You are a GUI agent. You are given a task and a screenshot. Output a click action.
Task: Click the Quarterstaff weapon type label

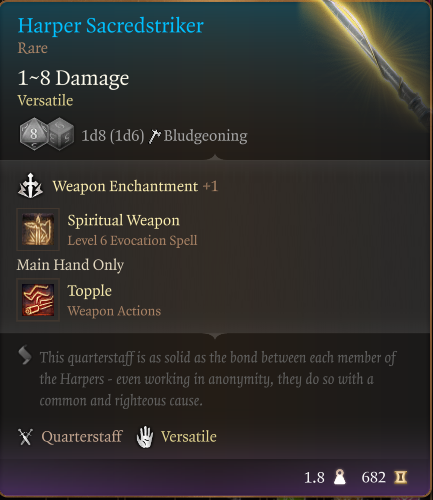click(82, 437)
